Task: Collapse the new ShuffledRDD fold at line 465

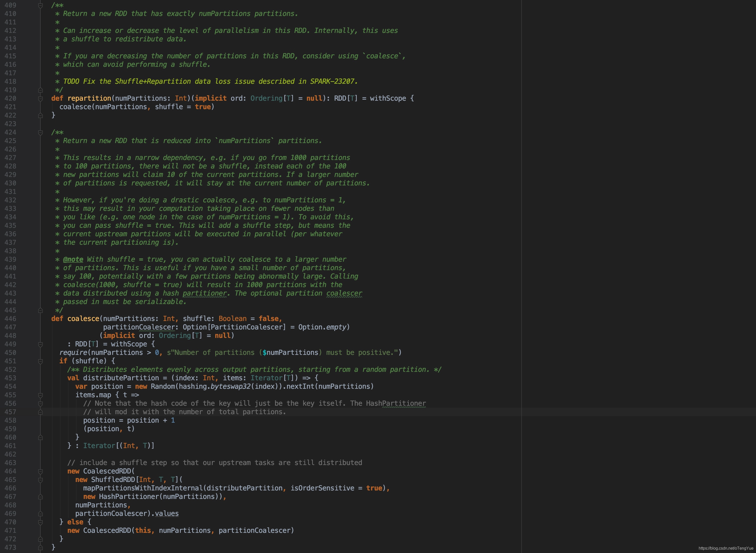Action: pos(40,480)
